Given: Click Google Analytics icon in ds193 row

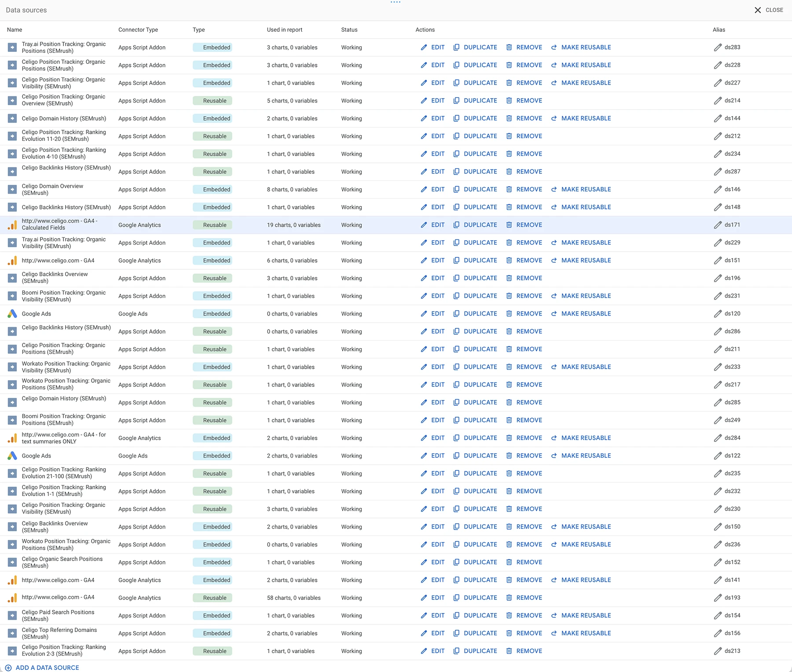Looking at the screenshot, I should pos(12,598).
